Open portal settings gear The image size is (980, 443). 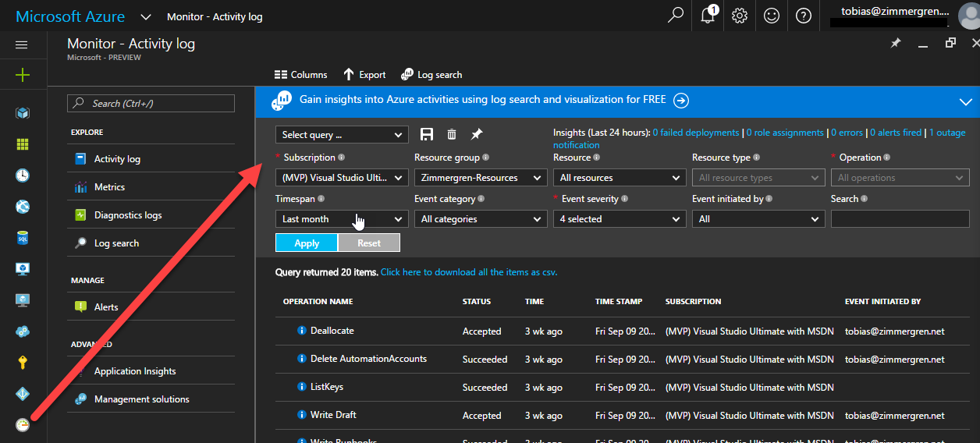click(740, 16)
